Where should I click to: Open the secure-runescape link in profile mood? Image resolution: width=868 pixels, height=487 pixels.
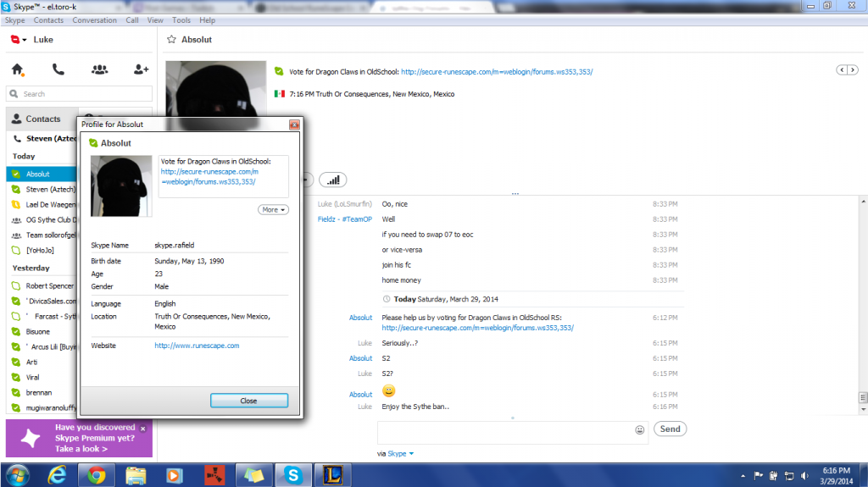coord(209,176)
